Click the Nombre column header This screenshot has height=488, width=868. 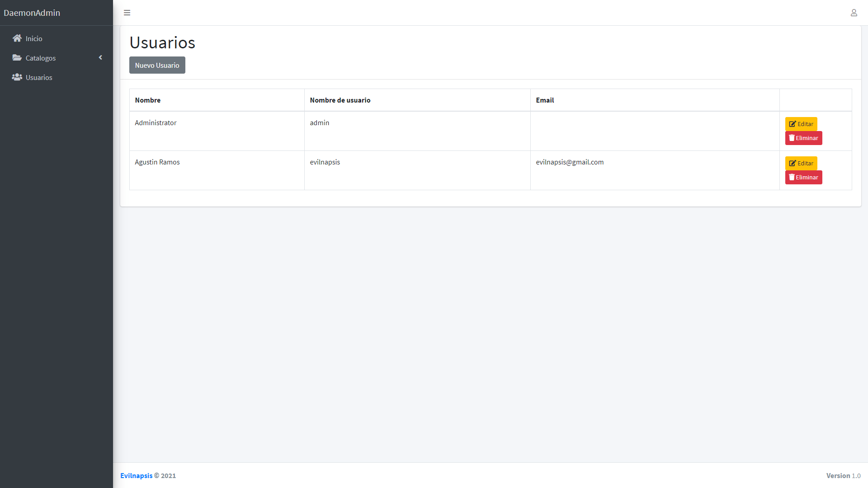147,100
